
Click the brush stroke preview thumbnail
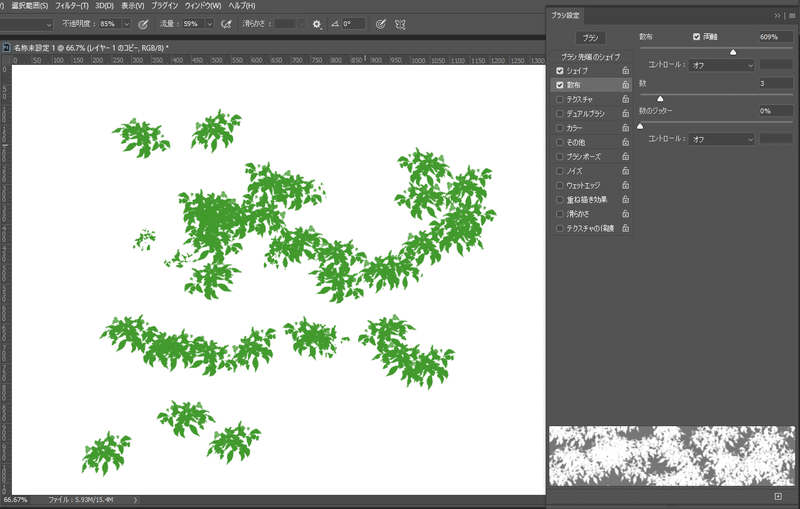tap(671, 456)
